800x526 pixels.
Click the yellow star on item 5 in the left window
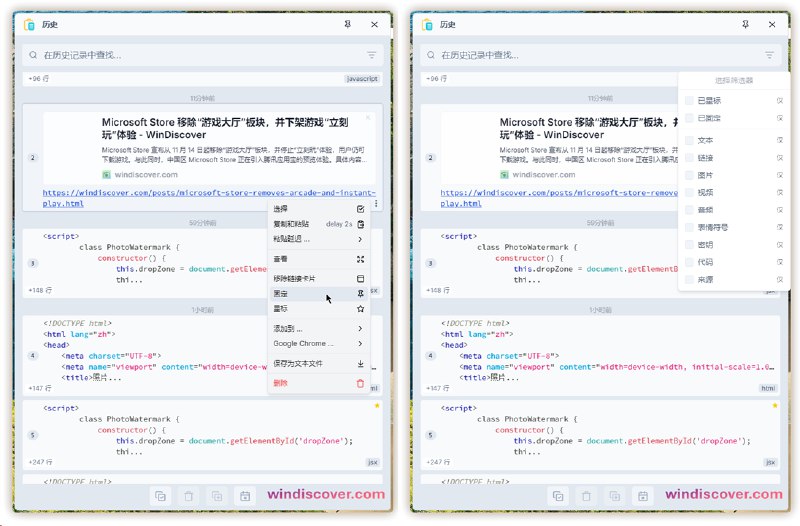pos(377,406)
